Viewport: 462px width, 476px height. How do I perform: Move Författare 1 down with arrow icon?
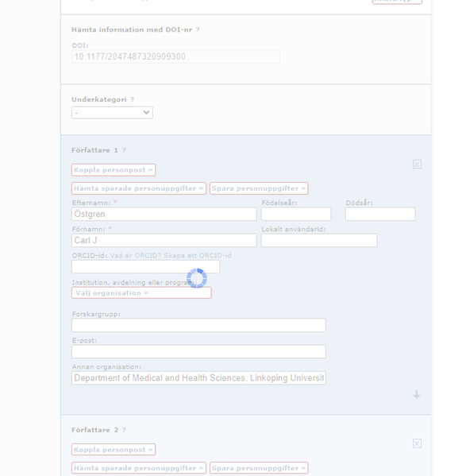click(x=417, y=394)
